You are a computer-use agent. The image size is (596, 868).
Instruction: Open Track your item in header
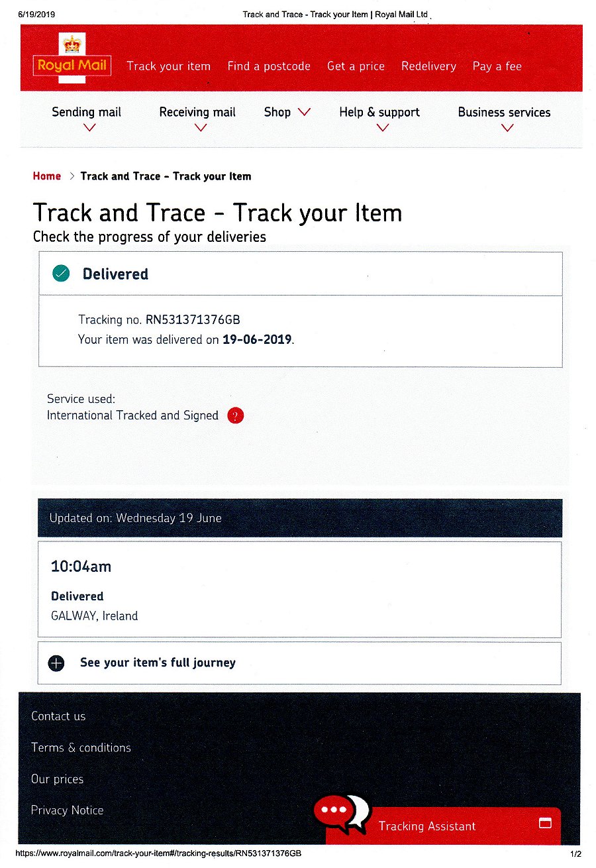click(168, 66)
